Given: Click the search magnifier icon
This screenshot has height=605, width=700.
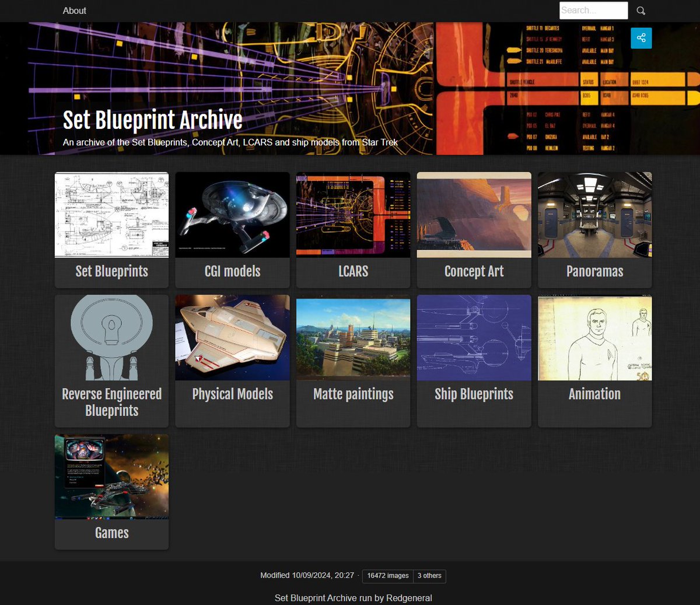Looking at the screenshot, I should pyautogui.click(x=640, y=11).
